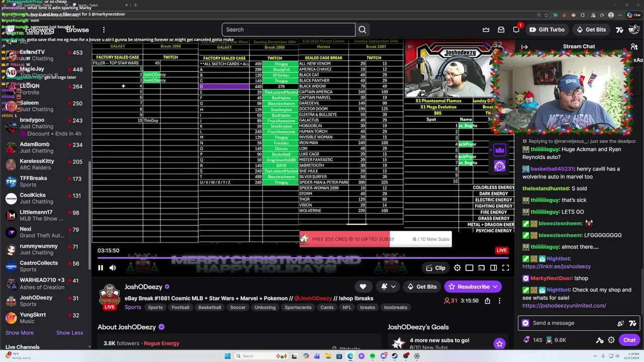Mute the stream volume speaker icon
This screenshot has width=644, height=362.
click(x=113, y=268)
